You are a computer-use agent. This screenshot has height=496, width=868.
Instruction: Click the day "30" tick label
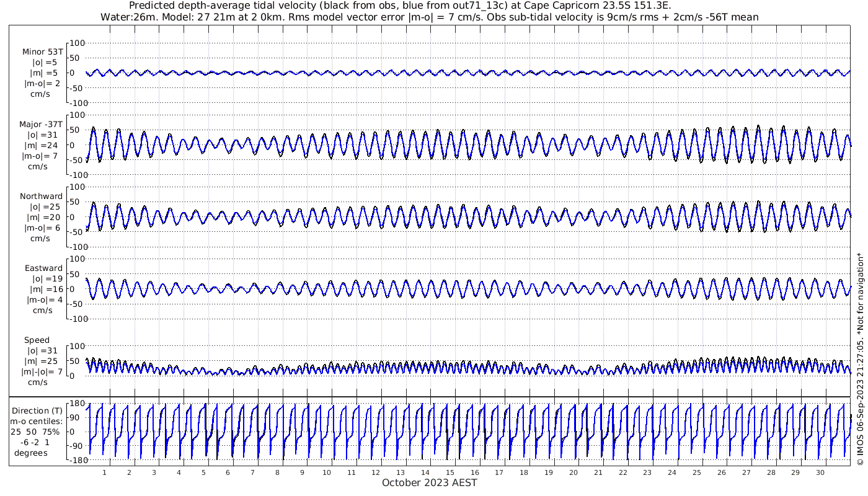click(x=820, y=472)
